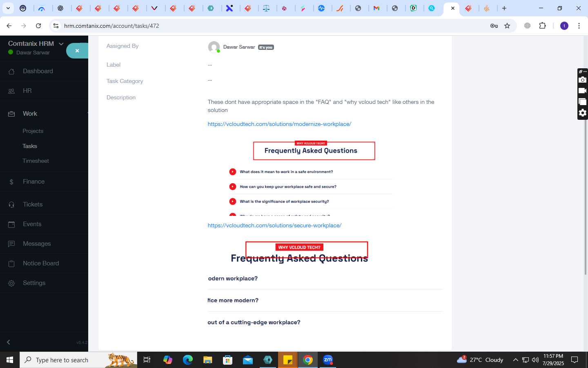View site information icon in address bar
The image size is (588, 368).
coord(56,26)
